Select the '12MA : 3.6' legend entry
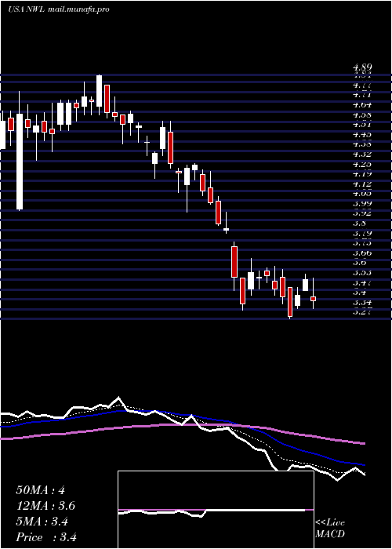This screenshot has width=392, height=549. pos(45,506)
